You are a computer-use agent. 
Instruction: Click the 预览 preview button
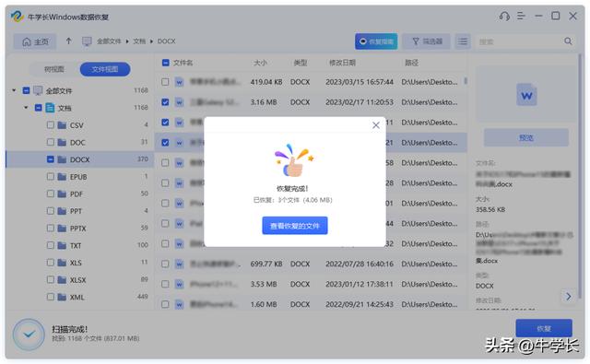click(526, 137)
